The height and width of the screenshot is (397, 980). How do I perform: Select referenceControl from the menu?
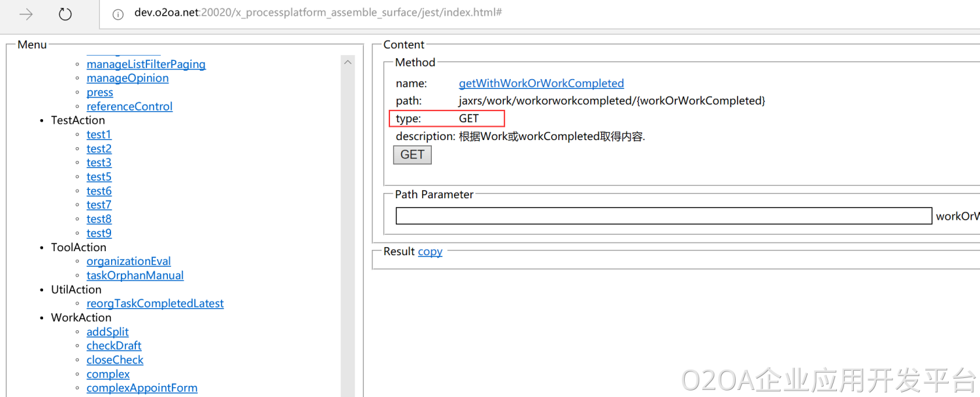129,107
